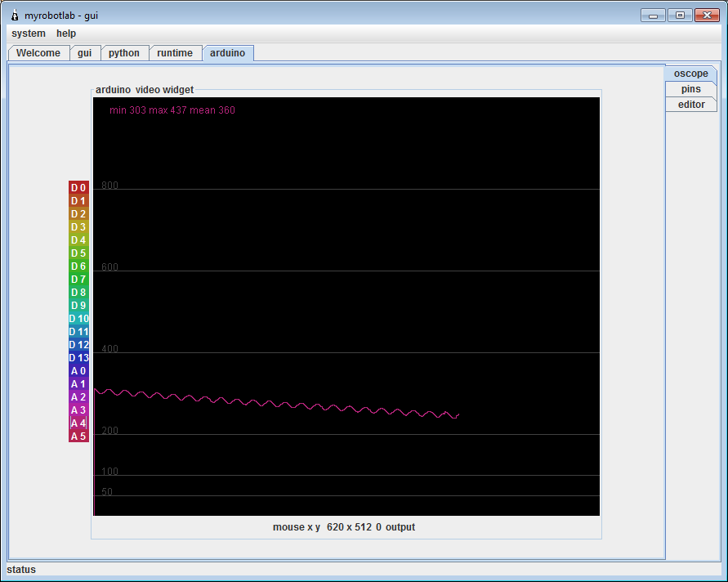Enable the D 9 pin trace
The height and width of the screenshot is (582, 728).
[78, 305]
